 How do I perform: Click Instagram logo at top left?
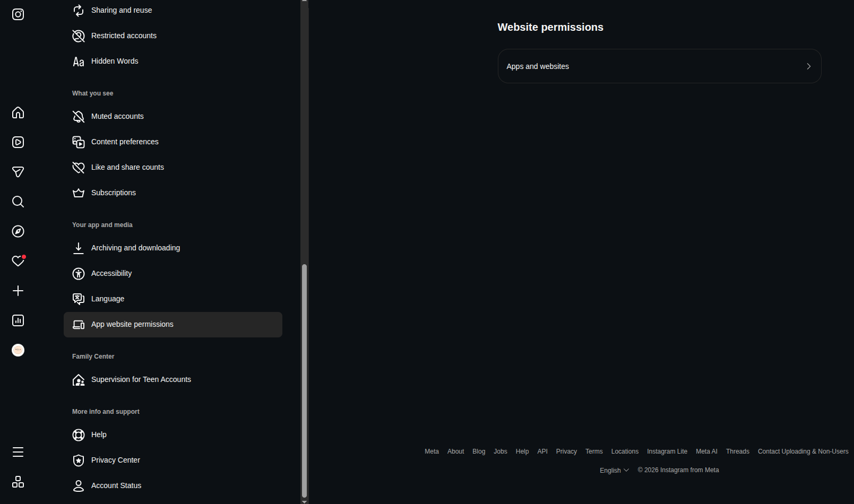[x=18, y=14]
